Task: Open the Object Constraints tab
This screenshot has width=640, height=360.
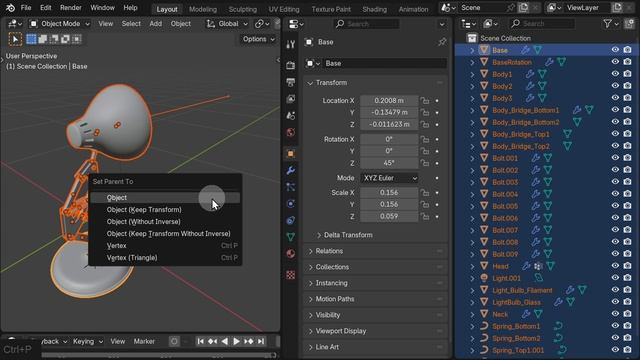Action: coord(291,220)
